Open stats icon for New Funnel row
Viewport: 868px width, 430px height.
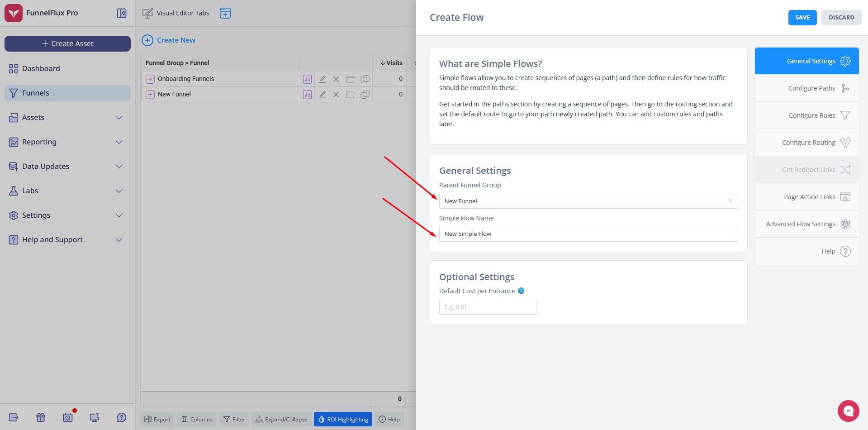click(x=307, y=95)
